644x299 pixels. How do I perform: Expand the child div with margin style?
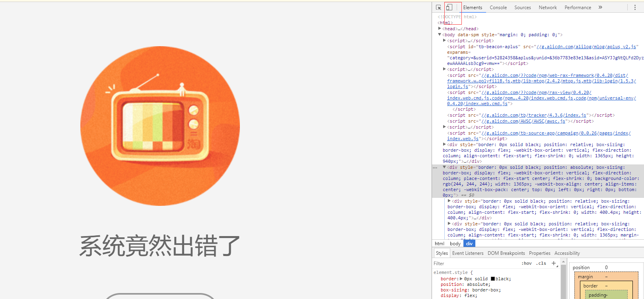click(449, 224)
